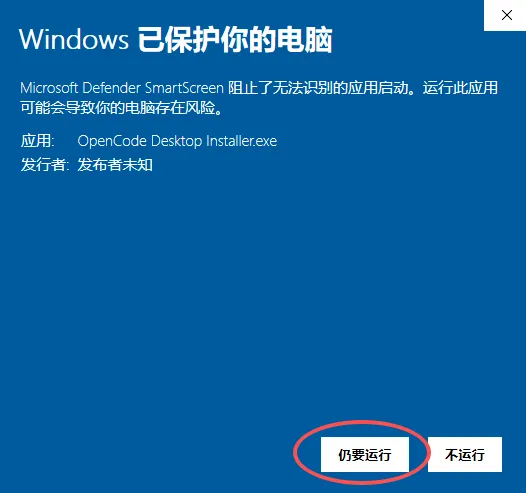Click the 发布者未知 publisher value
The image size is (526, 493).
pyautogui.click(x=115, y=165)
